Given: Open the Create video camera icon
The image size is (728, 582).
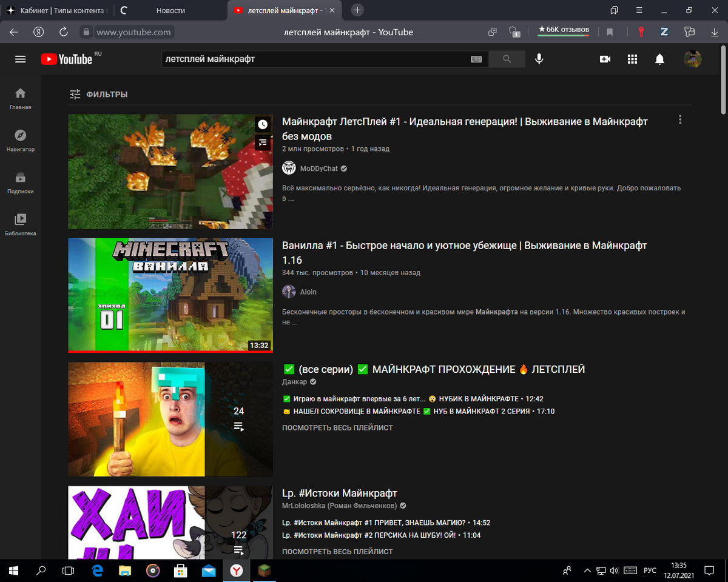Looking at the screenshot, I should 605,59.
